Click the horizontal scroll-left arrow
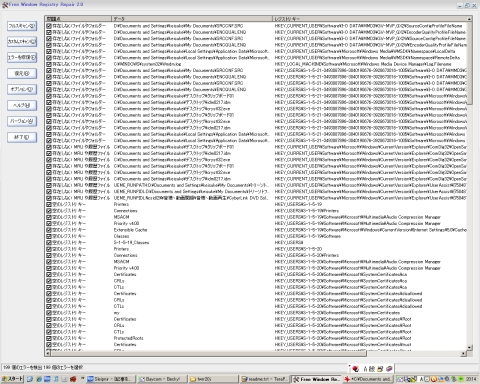The width and height of the screenshot is (480, 384). pos(48,353)
